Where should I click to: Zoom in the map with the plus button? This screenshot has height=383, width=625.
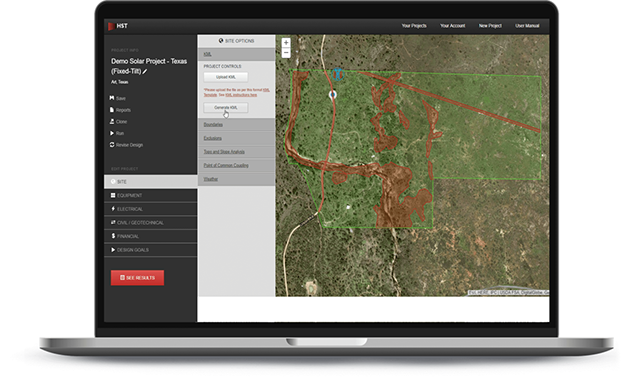286,43
